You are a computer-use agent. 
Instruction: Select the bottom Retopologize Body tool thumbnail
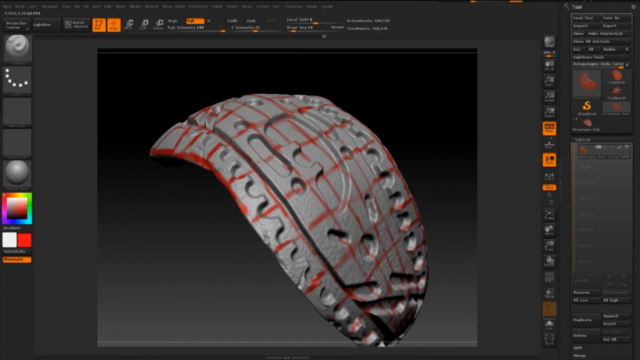[587, 124]
